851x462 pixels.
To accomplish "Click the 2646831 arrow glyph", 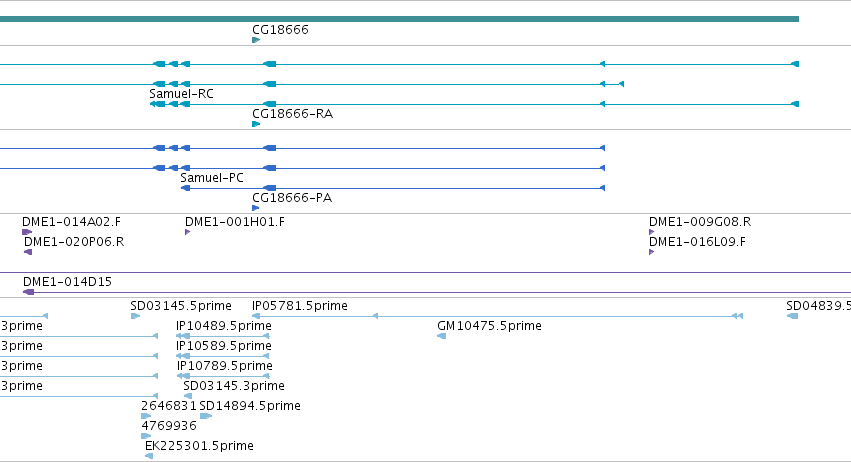I will coord(146,416).
